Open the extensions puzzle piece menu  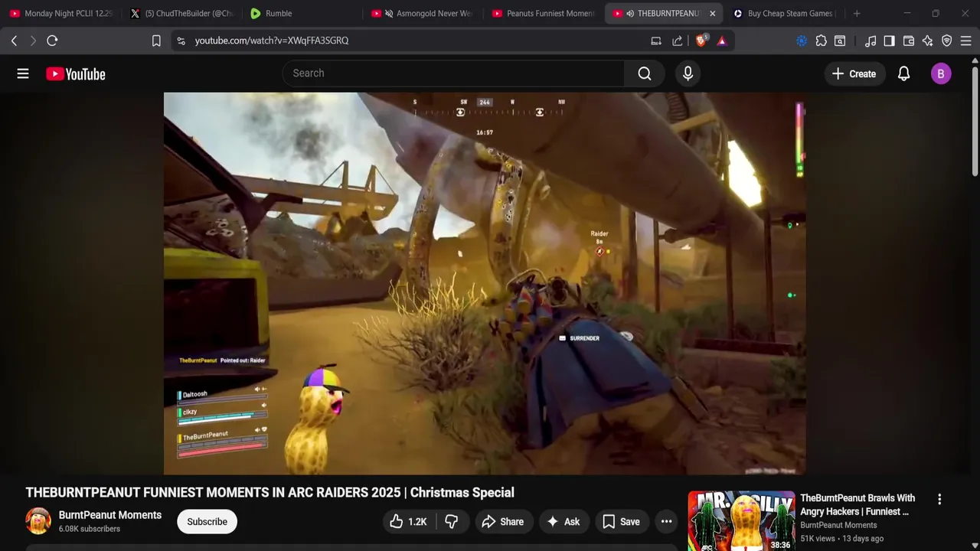click(822, 41)
